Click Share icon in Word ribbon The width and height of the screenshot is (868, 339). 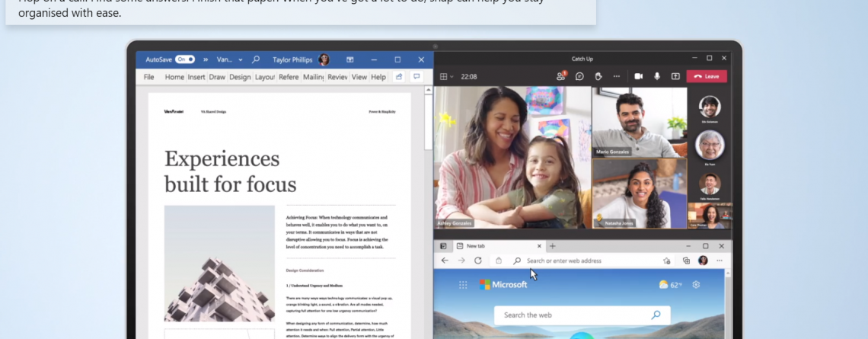pos(398,77)
